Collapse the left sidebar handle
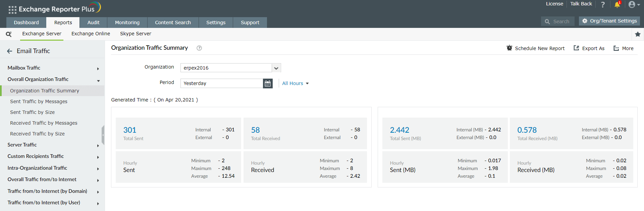644x211 pixels. [103, 135]
